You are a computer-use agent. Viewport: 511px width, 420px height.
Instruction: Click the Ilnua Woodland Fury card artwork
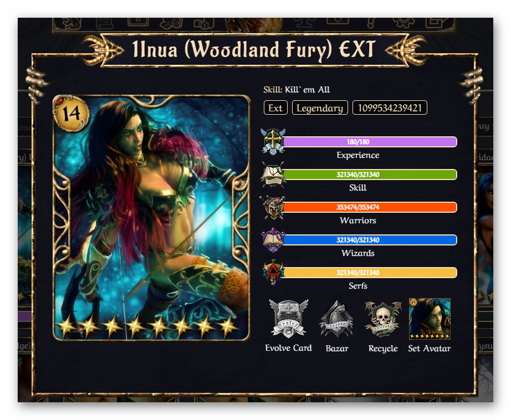click(151, 218)
